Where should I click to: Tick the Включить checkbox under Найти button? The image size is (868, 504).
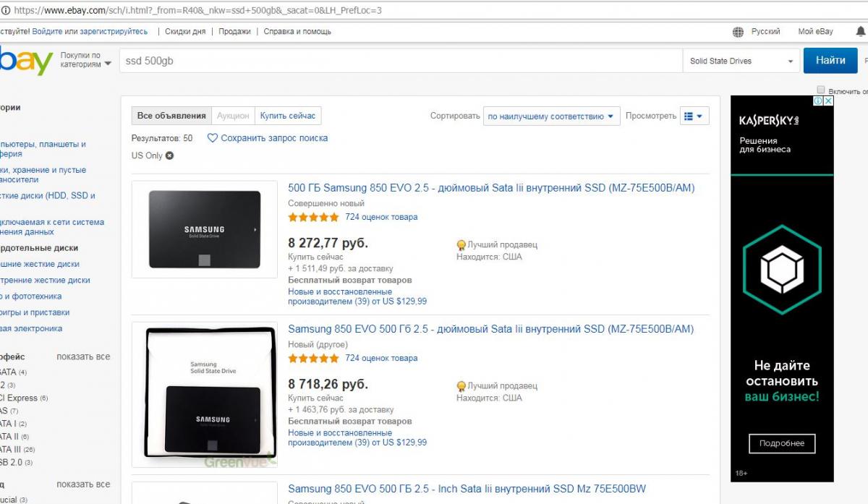coord(820,90)
